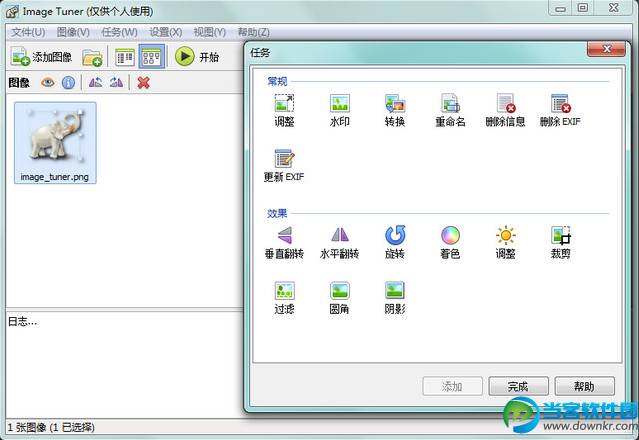
Task: Select the 转换 convert task
Action: click(394, 110)
